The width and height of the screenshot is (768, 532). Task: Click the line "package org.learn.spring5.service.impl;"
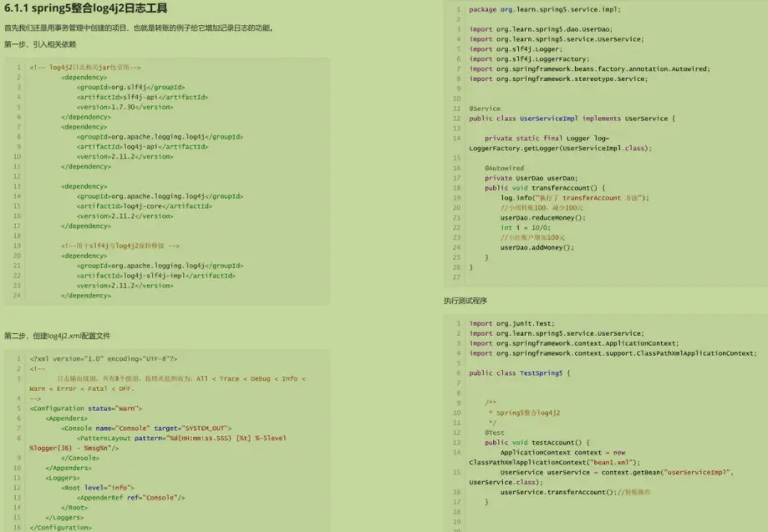[545, 9]
